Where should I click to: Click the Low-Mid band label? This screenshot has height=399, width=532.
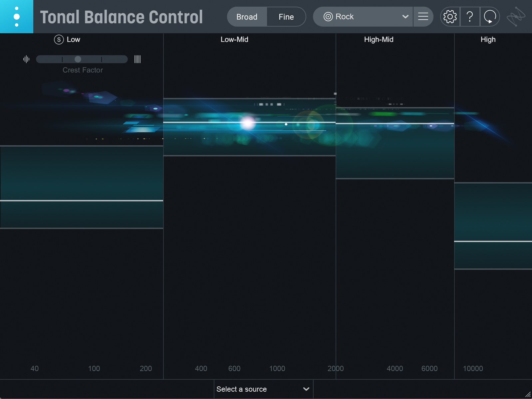pyautogui.click(x=234, y=40)
